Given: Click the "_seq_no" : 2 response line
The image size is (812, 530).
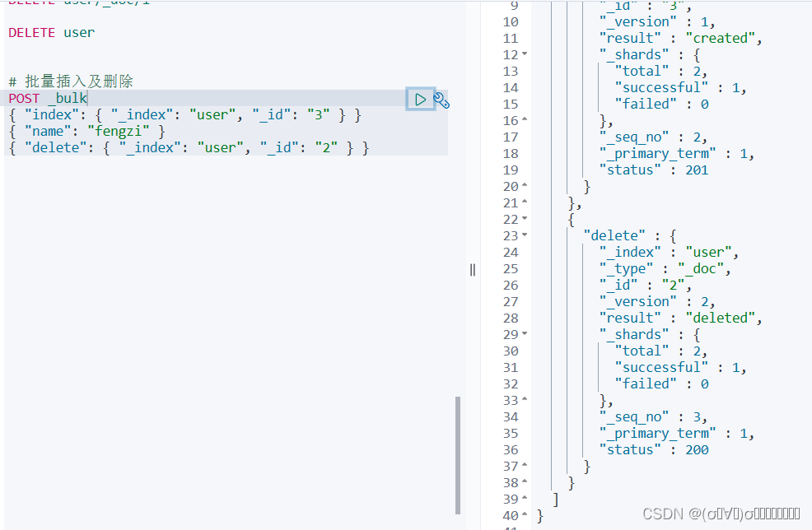Looking at the screenshot, I should [x=653, y=137].
